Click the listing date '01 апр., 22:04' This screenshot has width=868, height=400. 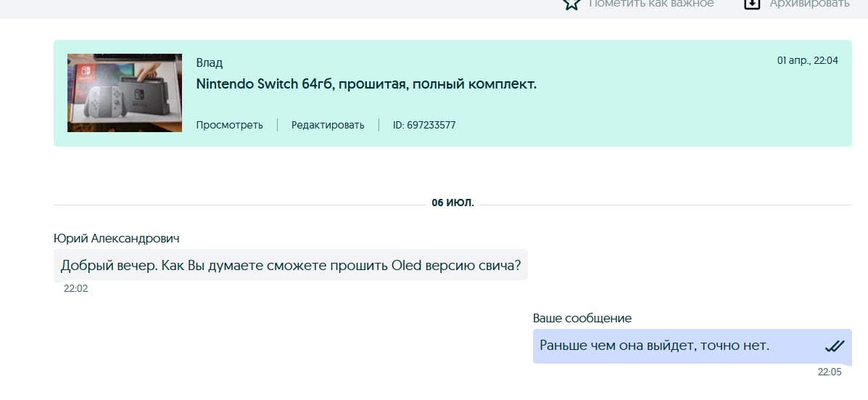808,61
